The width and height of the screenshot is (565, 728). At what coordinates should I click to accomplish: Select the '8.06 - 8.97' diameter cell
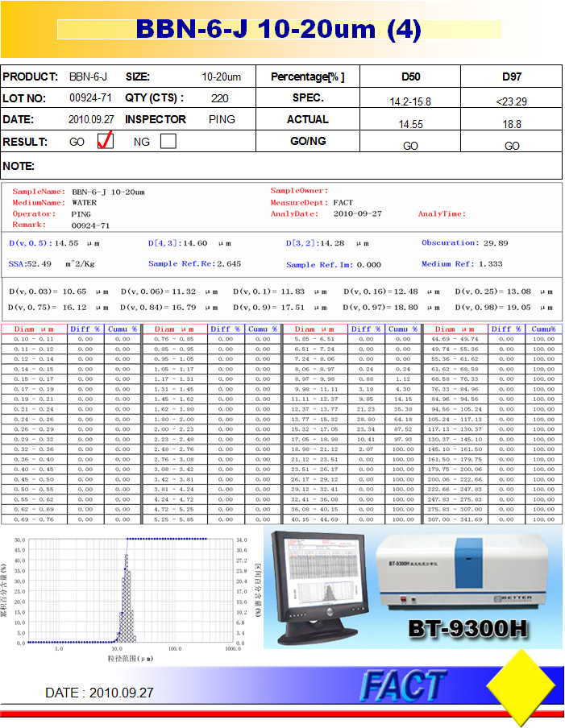(314, 369)
